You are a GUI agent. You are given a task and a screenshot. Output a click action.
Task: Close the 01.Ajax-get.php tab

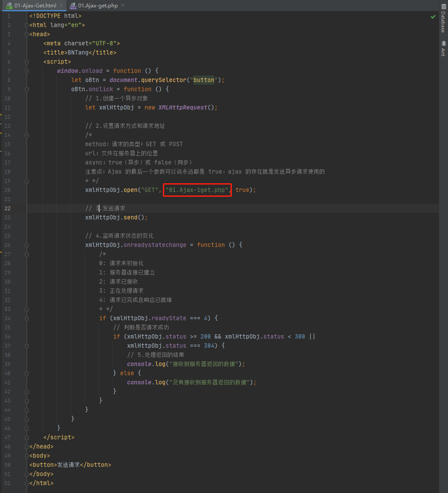[123, 5]
